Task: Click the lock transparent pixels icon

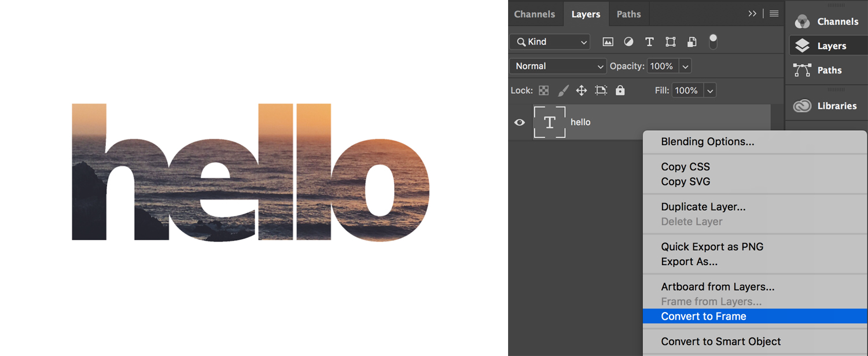Action: coord(543,90)
